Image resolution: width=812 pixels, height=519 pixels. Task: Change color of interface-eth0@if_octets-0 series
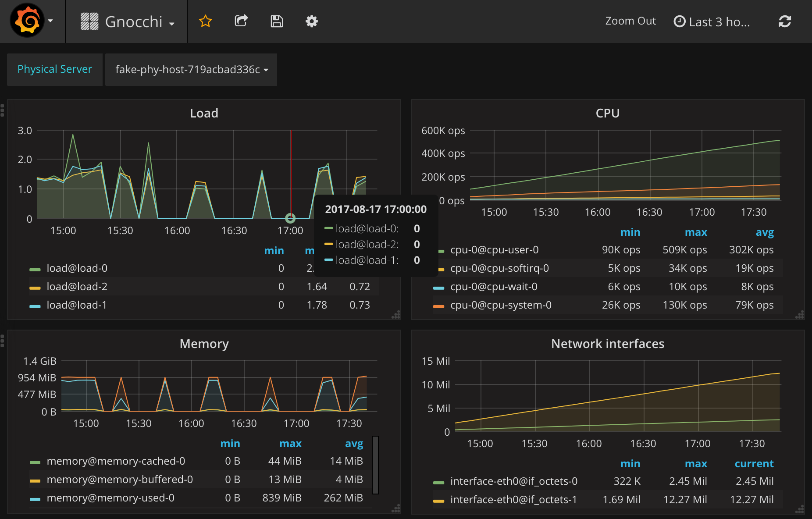click(439, 481)
